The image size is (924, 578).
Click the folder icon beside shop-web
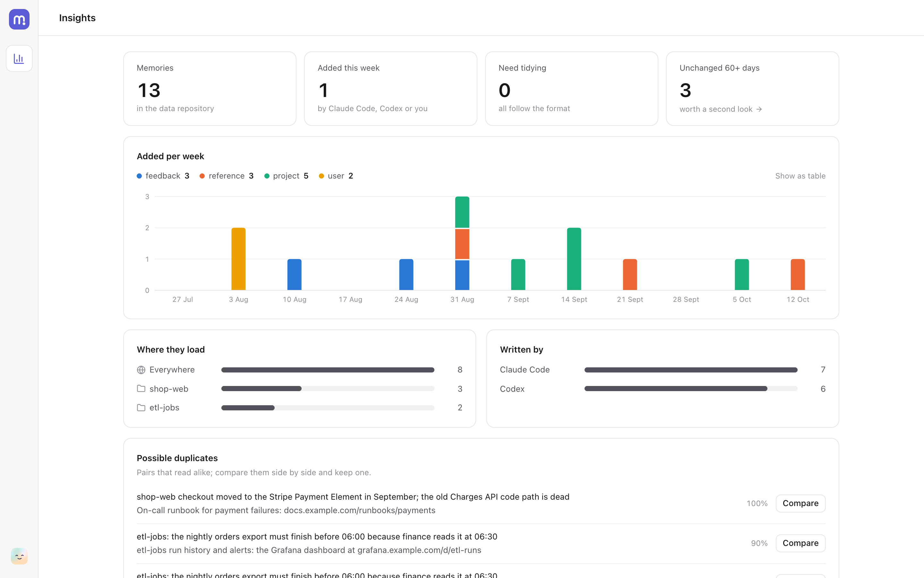tap(141, 389)
